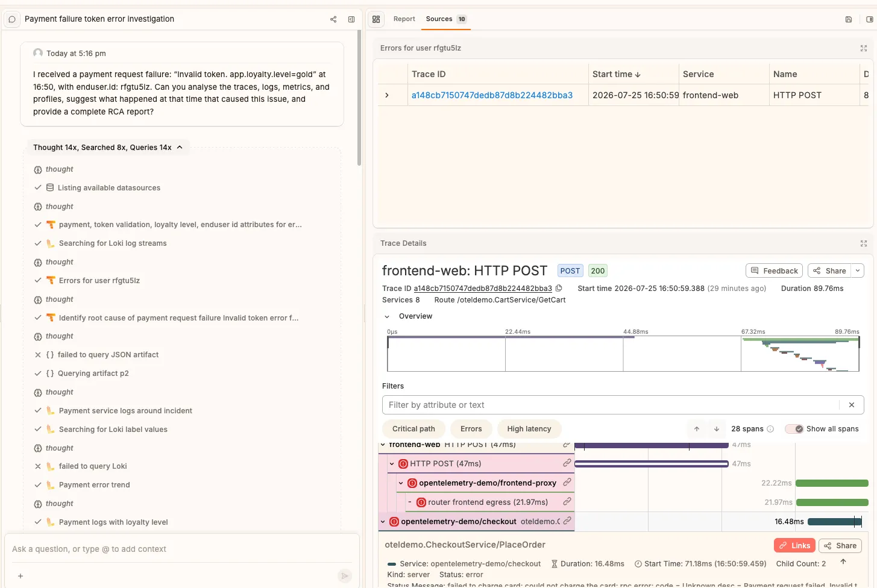Open the dashboard grid icon beside Report
Screen dimensions: 877x588
pos(376,19)
